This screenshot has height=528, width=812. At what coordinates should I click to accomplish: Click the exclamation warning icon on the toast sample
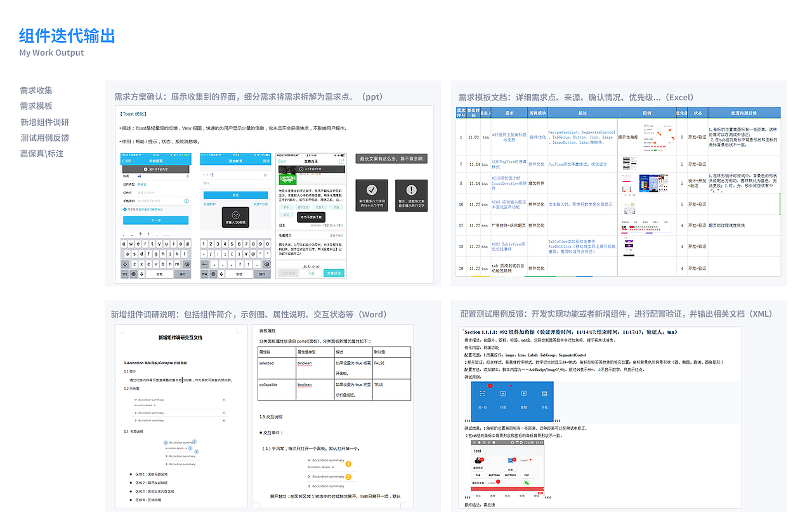pyautogui.click(x=411, y=189)
